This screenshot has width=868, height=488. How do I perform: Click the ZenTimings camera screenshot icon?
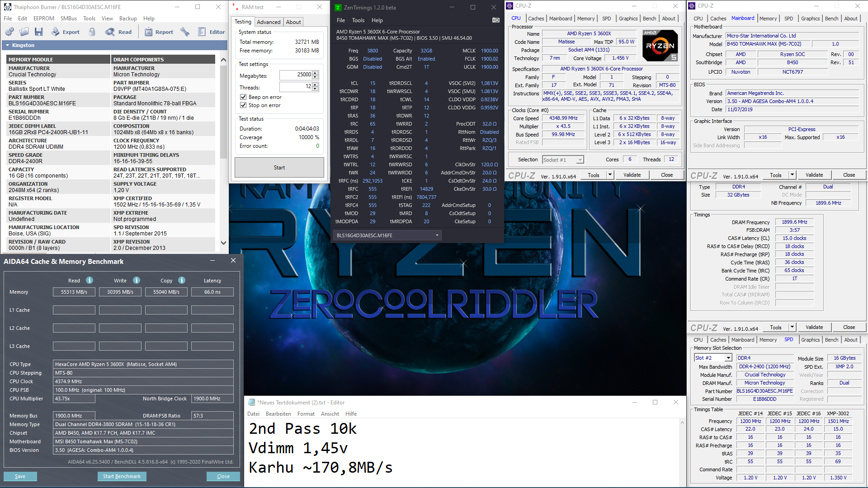[x=495, y=20]
